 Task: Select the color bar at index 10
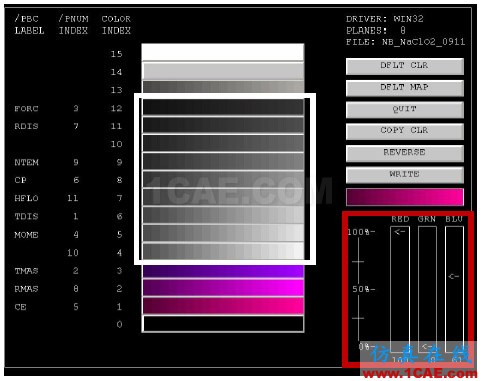(x=223, y=144)
